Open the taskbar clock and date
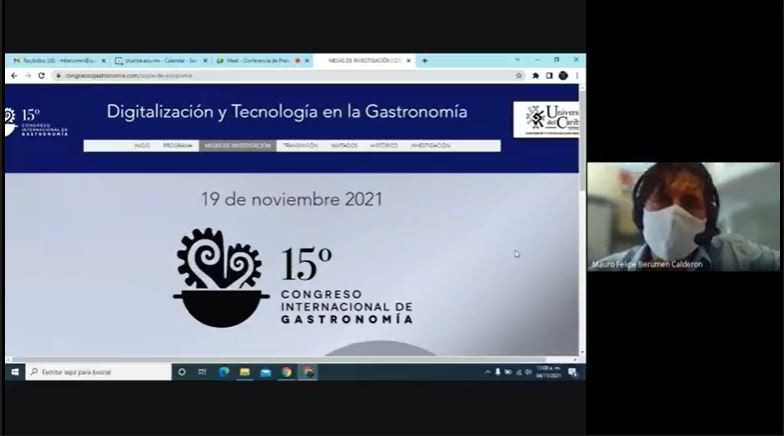This screenshot has width=784, height=436. point(548,372)
